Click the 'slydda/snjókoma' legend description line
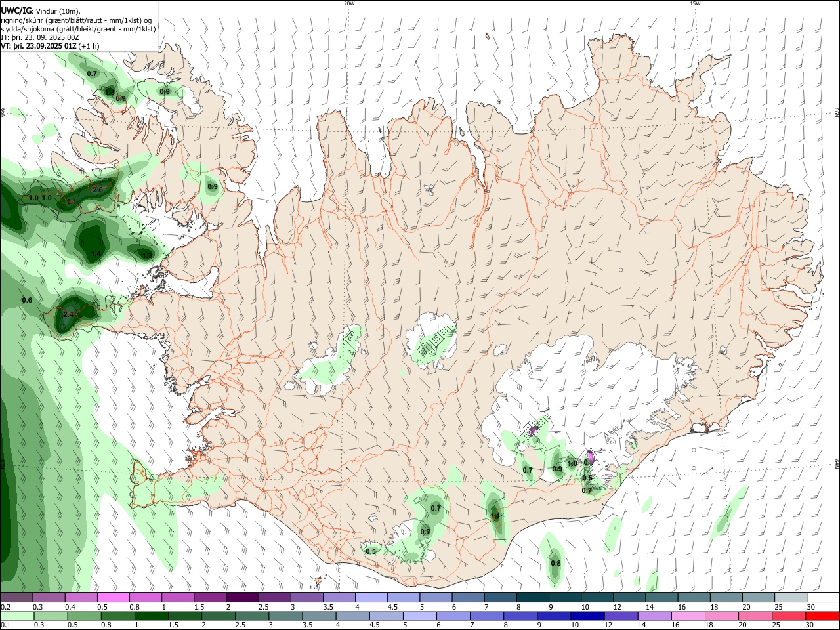This screenshot has width=840, height=630. click(x=78, y=29)
